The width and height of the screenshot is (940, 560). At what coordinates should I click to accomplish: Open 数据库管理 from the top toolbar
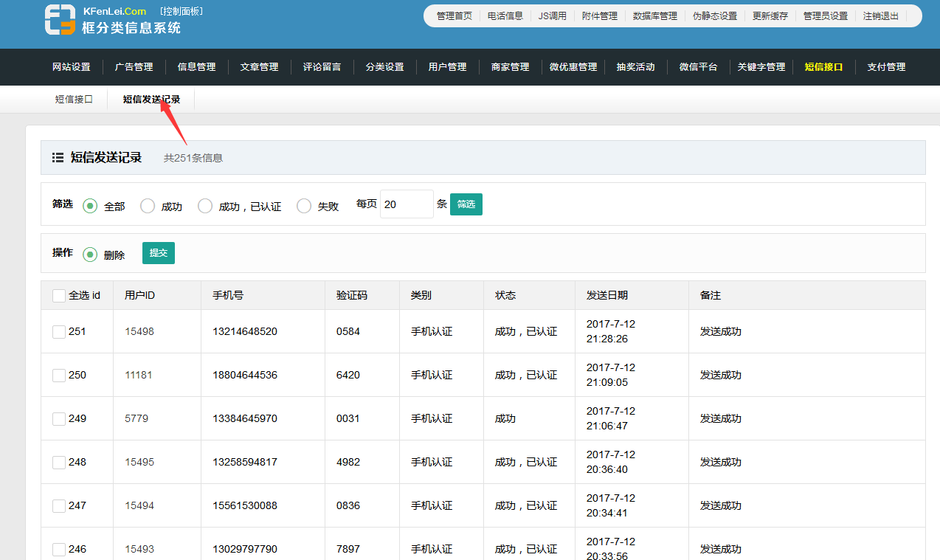click(654, 15)
